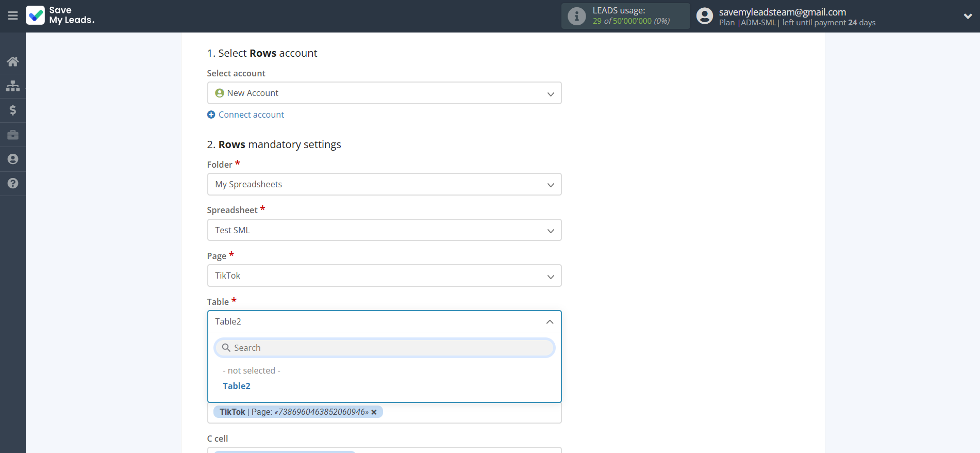The image size is (980, 453).
Task: Open the Spreadsheet dropdown Test SML
Action: tap(384, 230)
